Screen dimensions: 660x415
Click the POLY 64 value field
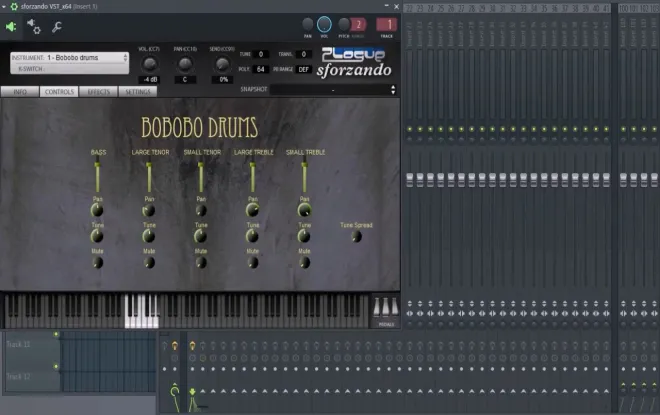[261, 69]
